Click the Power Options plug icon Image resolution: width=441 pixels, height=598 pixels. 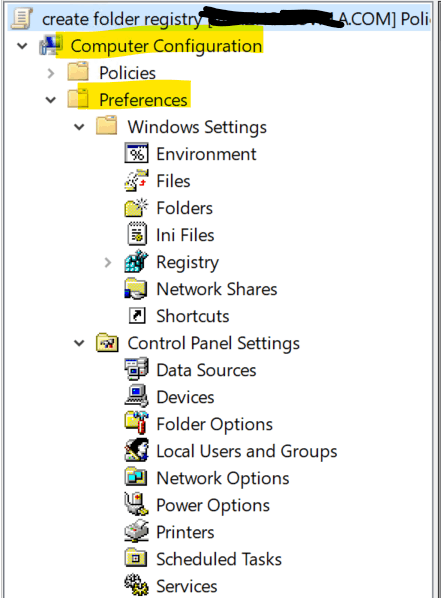(136, 504)
